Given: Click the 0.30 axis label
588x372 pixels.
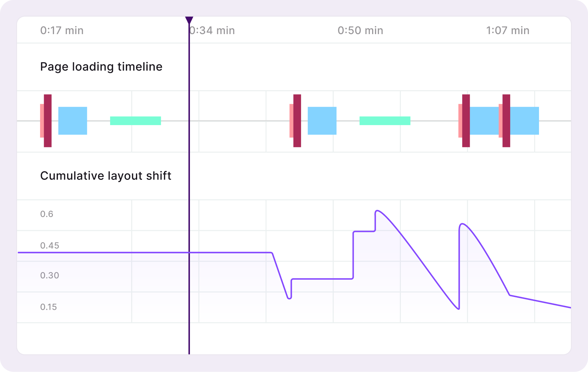Looking at the screenshot, I should [49, 275].
